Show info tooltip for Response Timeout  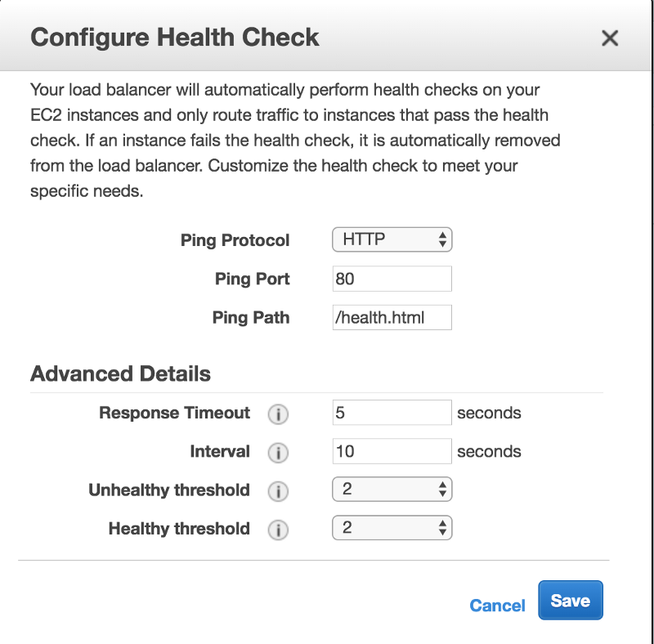278,414
